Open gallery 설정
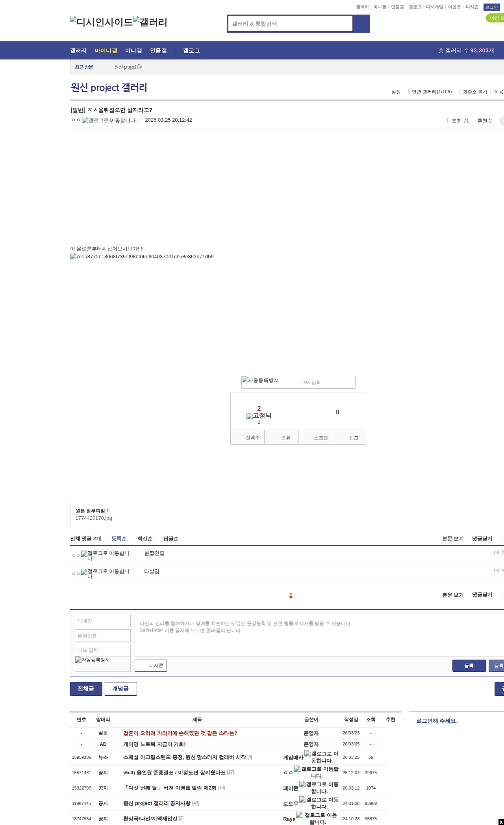 click(396, 92)
